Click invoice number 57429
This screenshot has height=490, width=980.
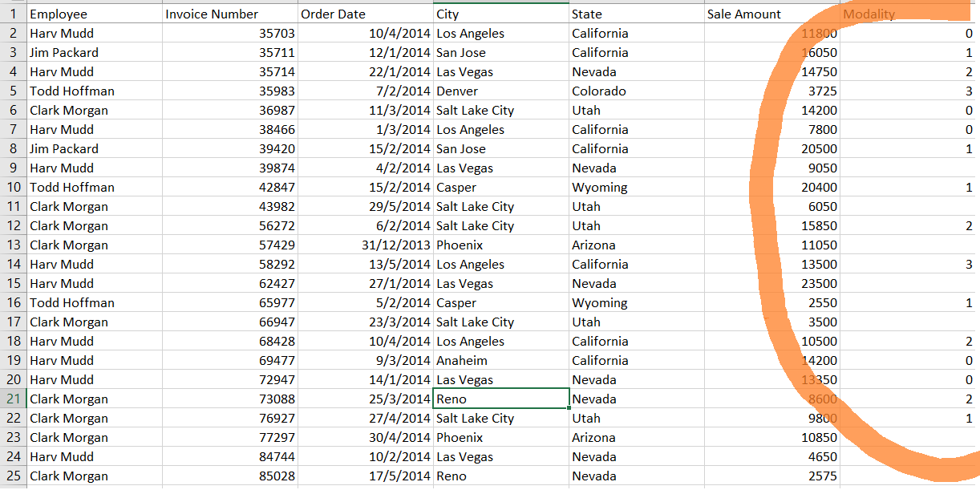click(230, 245)
